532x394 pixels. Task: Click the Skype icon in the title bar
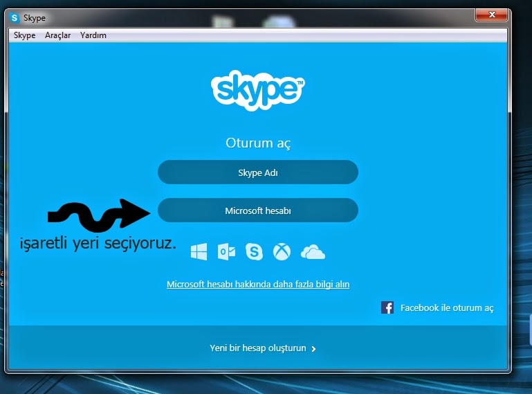point(15,18)
